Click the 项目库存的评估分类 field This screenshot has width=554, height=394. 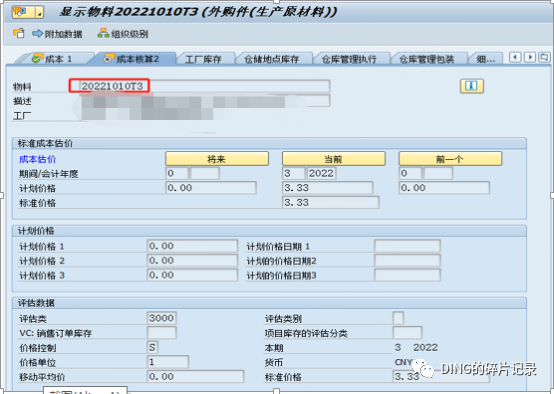(407, 333)
